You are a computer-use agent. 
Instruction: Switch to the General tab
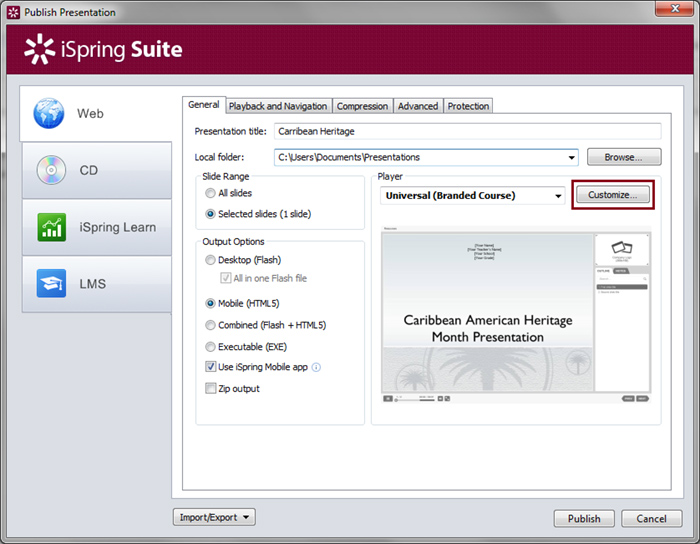point(204,105)
